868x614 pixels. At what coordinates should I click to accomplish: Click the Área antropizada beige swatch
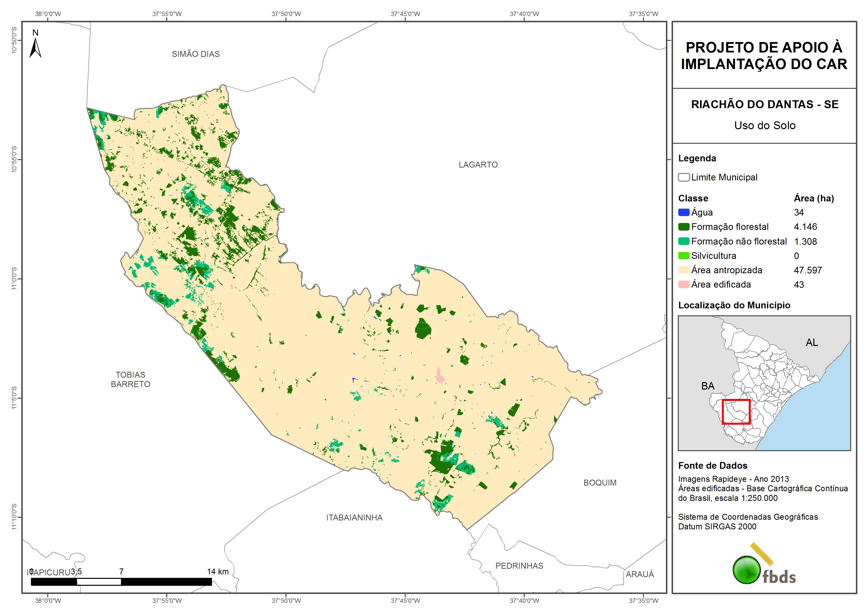(683, 270)
